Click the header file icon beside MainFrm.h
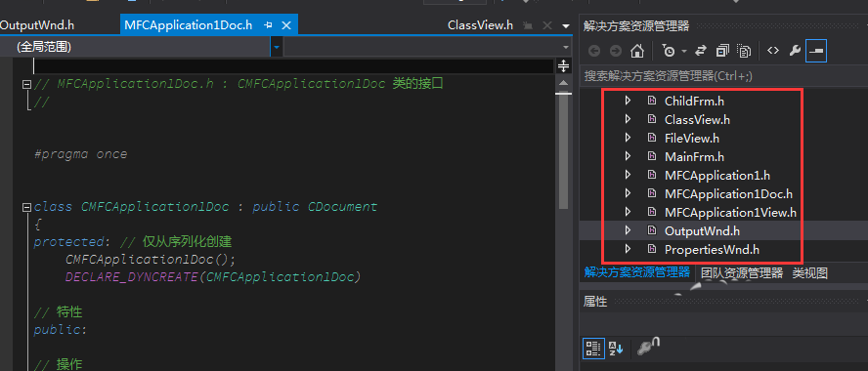 tap(652, 156)
